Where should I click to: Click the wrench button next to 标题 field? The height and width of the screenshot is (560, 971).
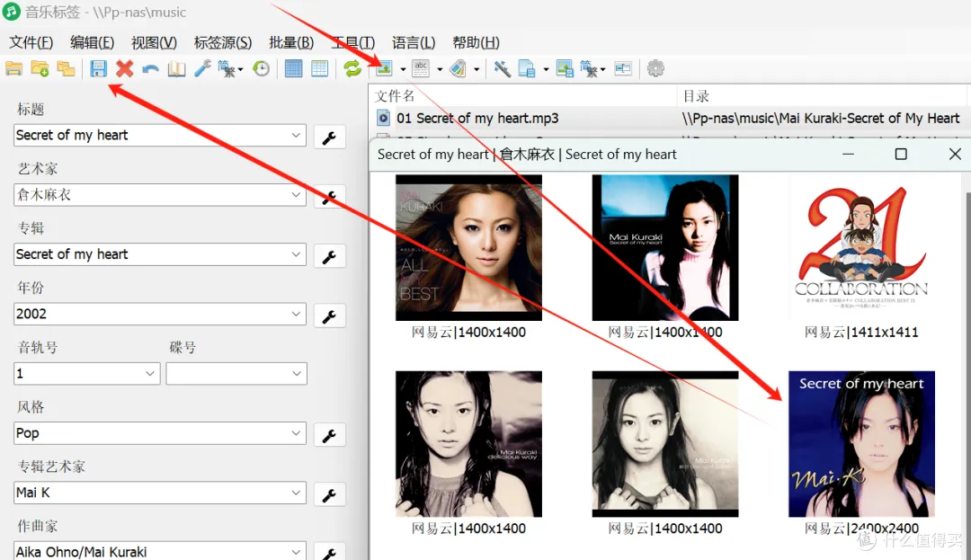click(x=329, y=138)
